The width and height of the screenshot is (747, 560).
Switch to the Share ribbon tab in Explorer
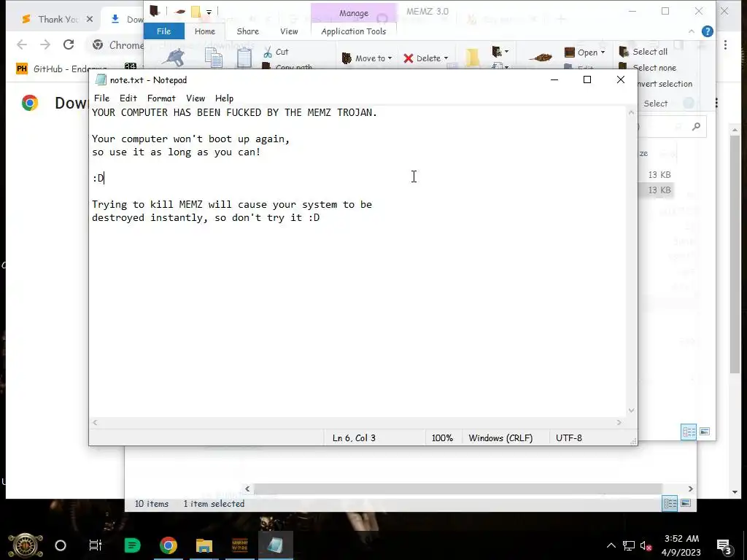point(248,31)
